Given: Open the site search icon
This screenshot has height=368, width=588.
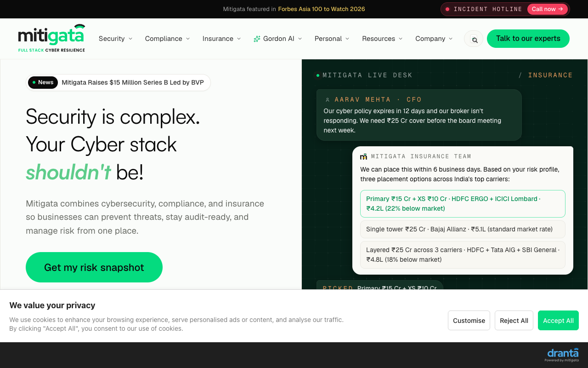Looking at the screenshot, I should (474, 39).
